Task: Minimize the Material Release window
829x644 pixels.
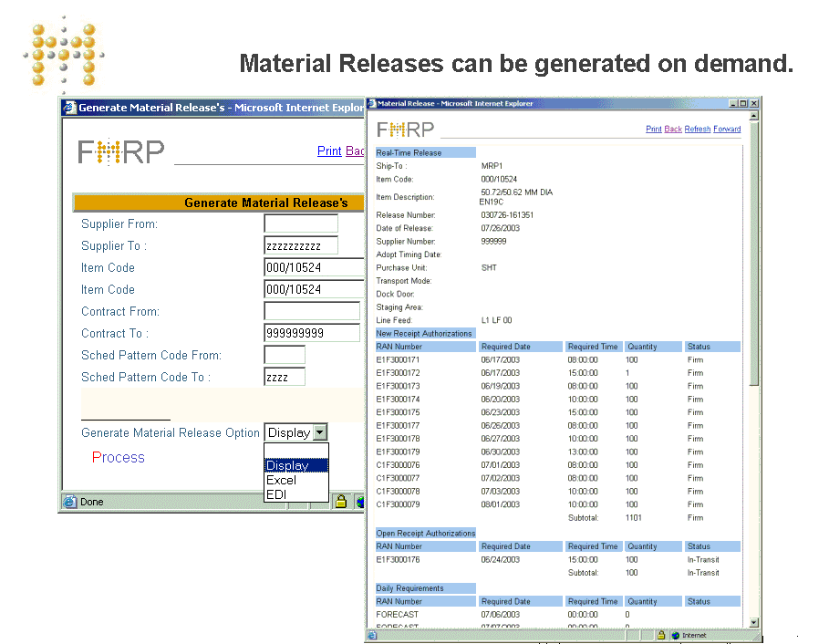Action: (x=733, y=104)
